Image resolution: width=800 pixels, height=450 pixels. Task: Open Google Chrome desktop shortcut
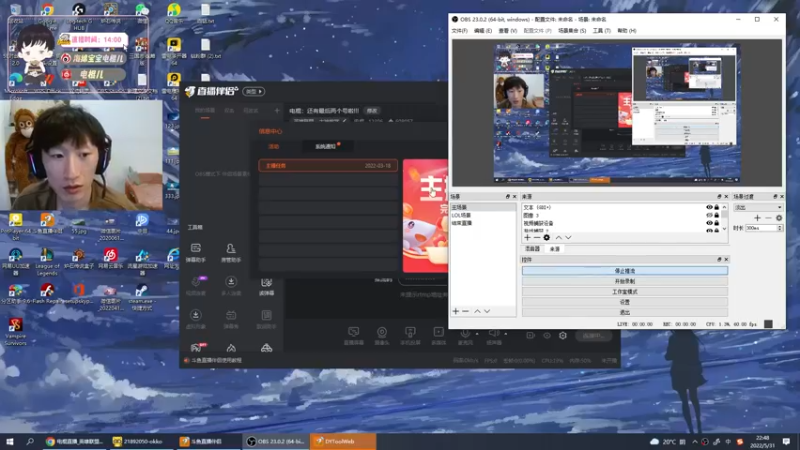47,14
